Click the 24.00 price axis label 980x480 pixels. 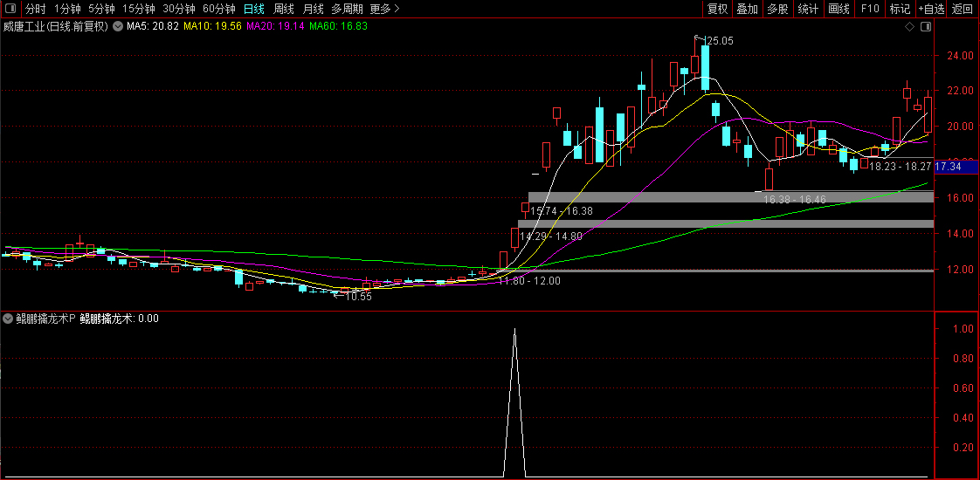(x=959, y=56)
